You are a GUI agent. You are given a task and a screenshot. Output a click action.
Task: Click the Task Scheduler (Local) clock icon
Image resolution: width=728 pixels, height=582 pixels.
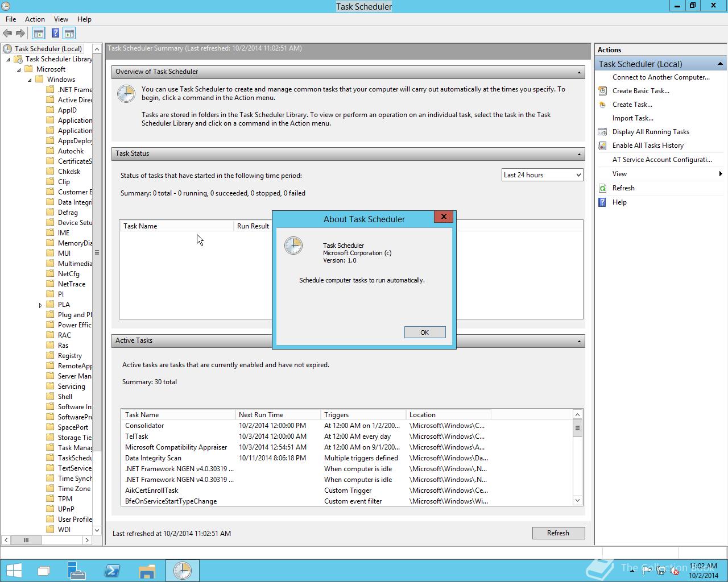(7, 49)
